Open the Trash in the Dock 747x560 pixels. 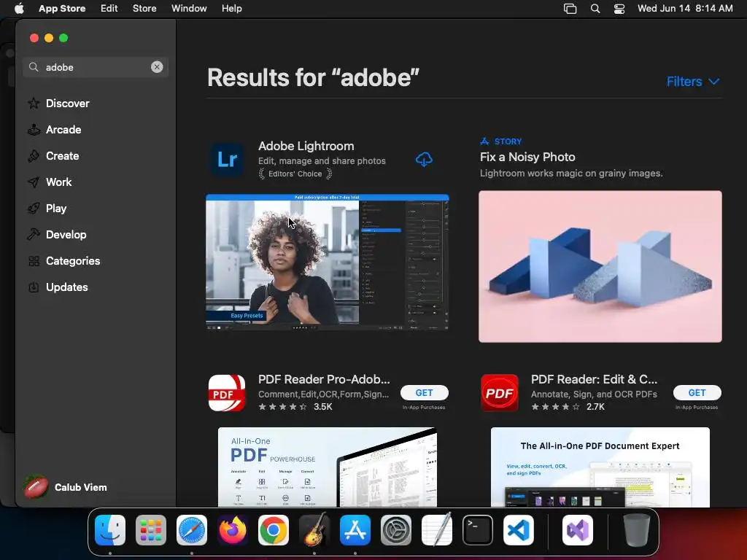point(636,530)
